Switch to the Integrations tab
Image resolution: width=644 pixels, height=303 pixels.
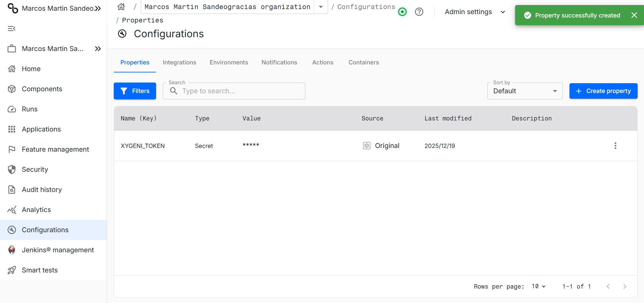pos(179,62)
